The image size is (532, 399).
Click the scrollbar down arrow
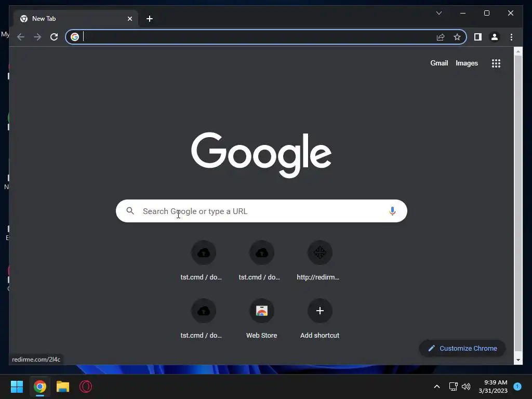pyautogui.click(x=518, y=360)
